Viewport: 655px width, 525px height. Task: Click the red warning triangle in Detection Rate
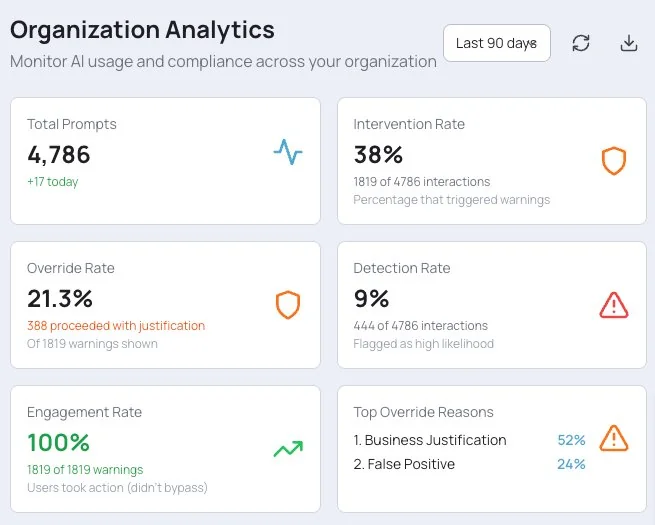tap(613, 305)
